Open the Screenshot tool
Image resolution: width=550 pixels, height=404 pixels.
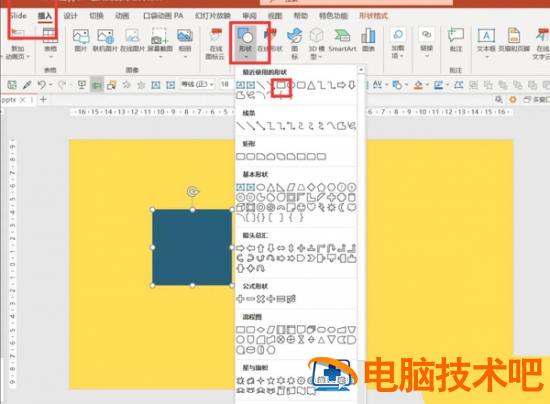pyautogui.click(x=160, y=41)
